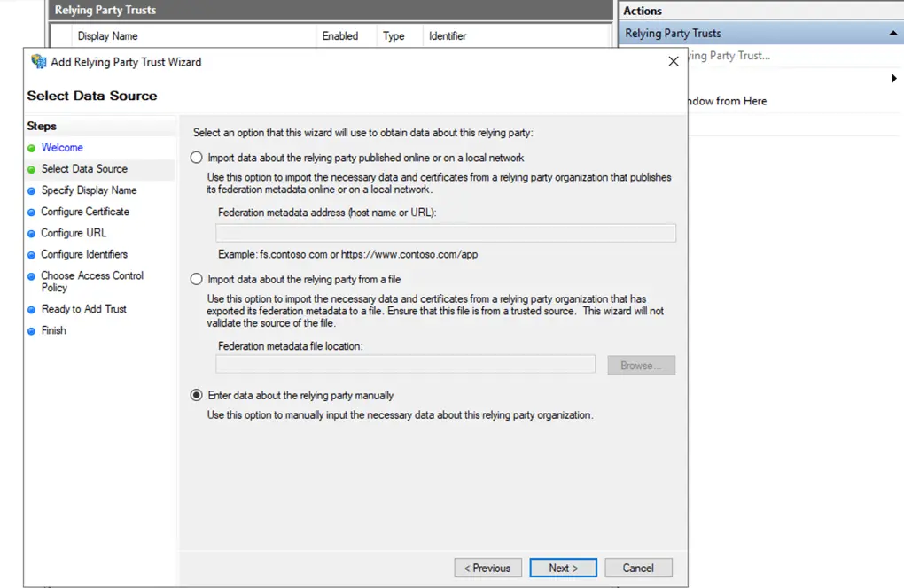Go back with the Previous button

pos(487,568)
